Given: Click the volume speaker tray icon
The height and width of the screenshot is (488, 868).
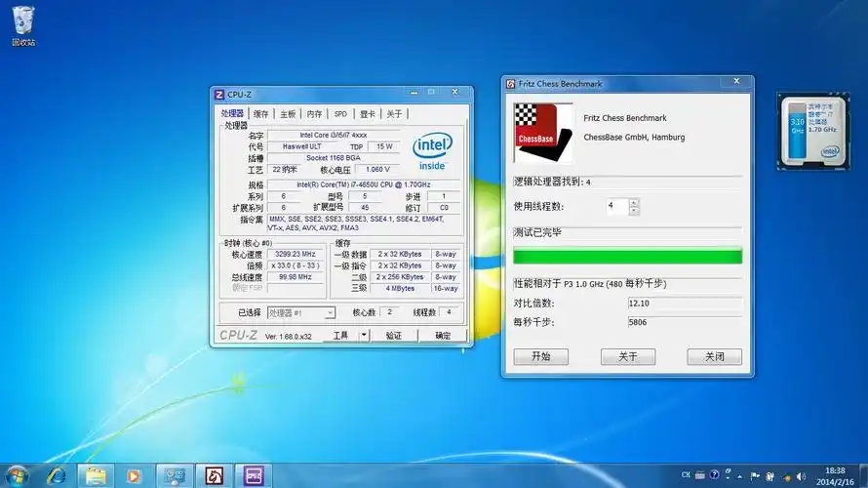Looking at the screenshot, I should [x=801, y=476].
